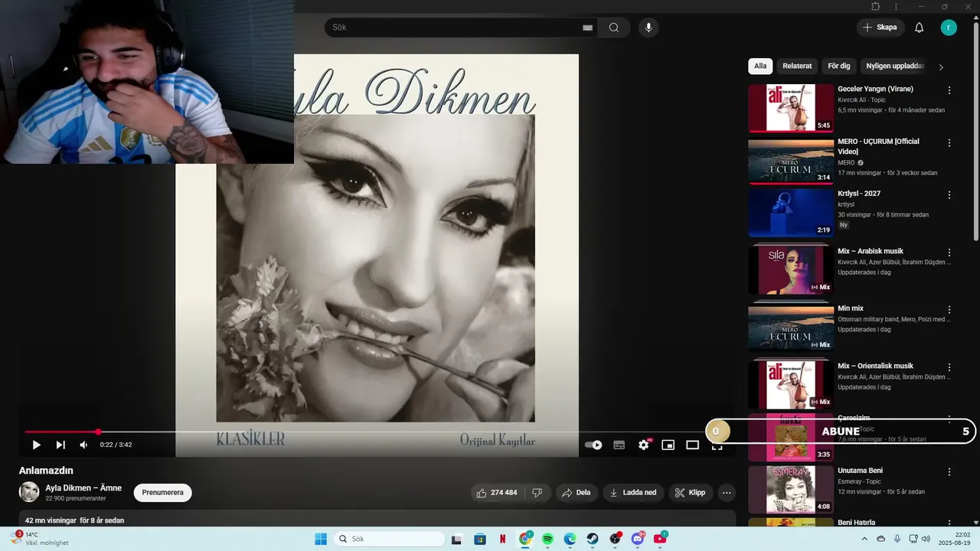Viewport: 980px width, 551px height.
Task: Open the player settings gear
Action: [644, 445]
